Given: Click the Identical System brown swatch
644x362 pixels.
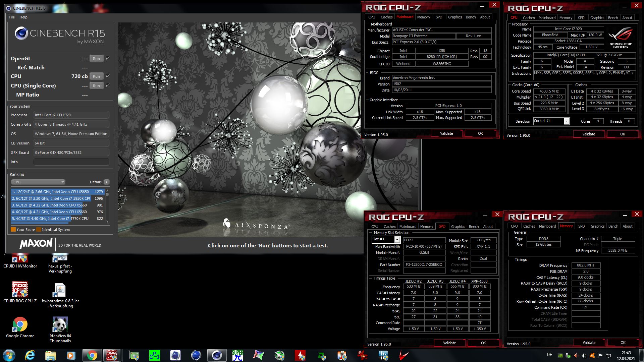Looking at the screenshot, I should pyautogui.click(x=39, y=230).
